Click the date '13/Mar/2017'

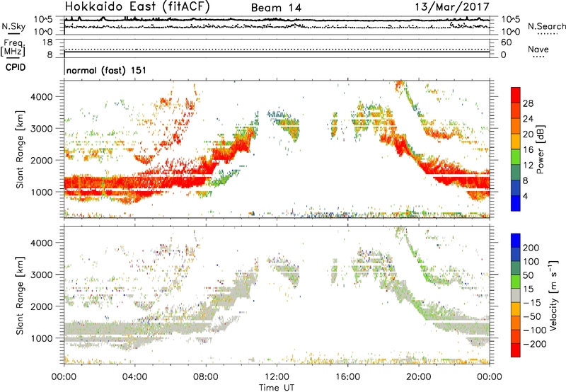click(x=452, y=7)
